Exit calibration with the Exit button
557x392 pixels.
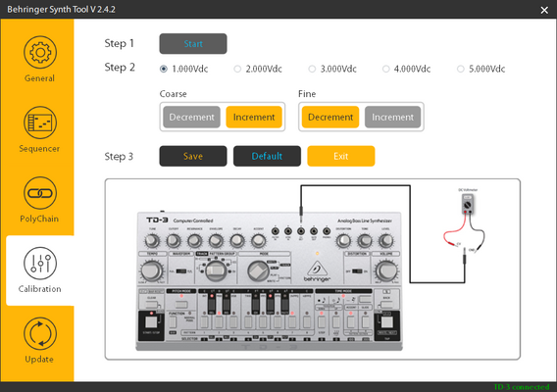coord(340,156)
